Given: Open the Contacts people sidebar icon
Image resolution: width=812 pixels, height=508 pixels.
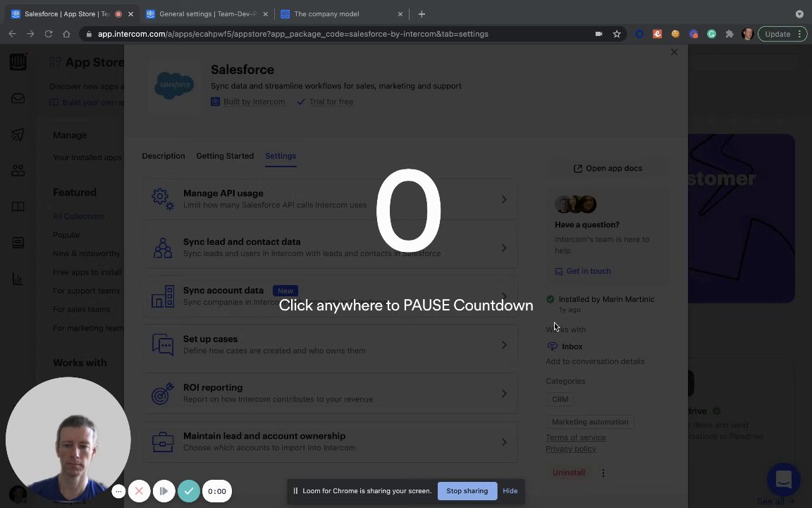Looking at the screenshot, I should 18,171.
